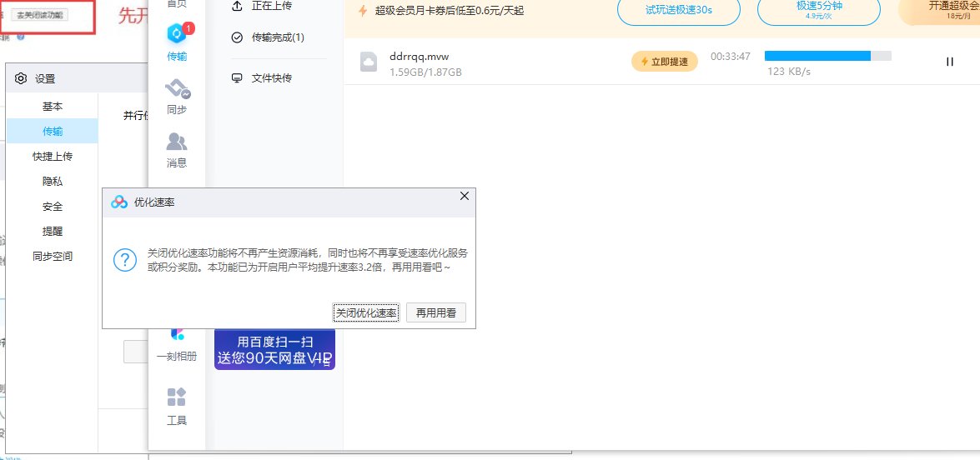Open the 一刻相册 album icon
This screenshot has width=980, height=460.
coord(177,342)
